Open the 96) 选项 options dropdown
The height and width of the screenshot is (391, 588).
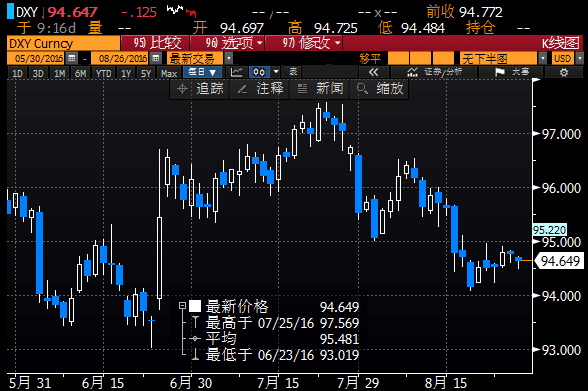click(228, 43)
